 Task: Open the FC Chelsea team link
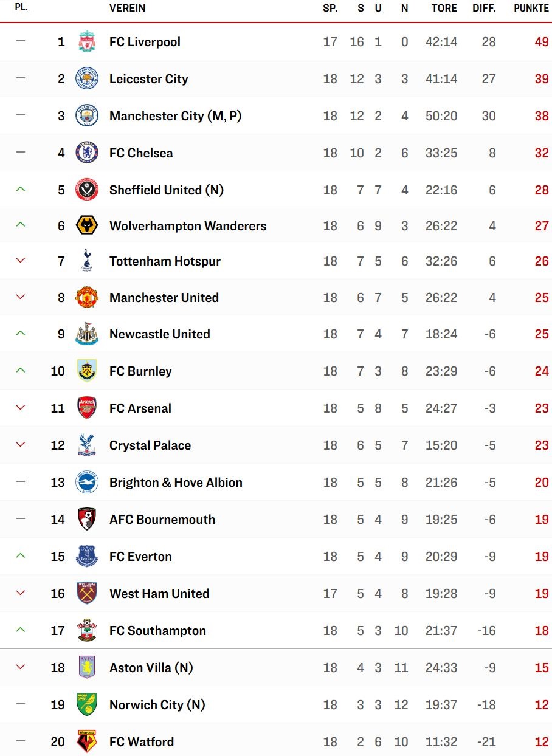pyautogui.click(x=141, y=153)
